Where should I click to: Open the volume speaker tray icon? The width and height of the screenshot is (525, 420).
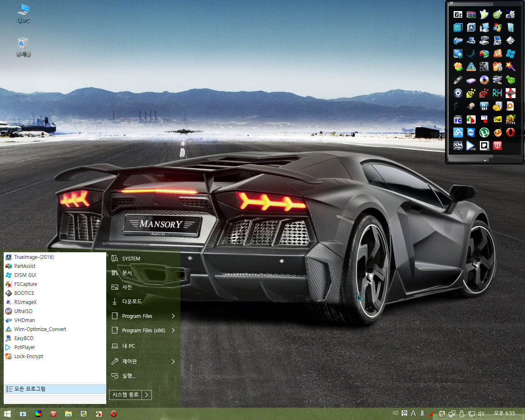point(481,414)
